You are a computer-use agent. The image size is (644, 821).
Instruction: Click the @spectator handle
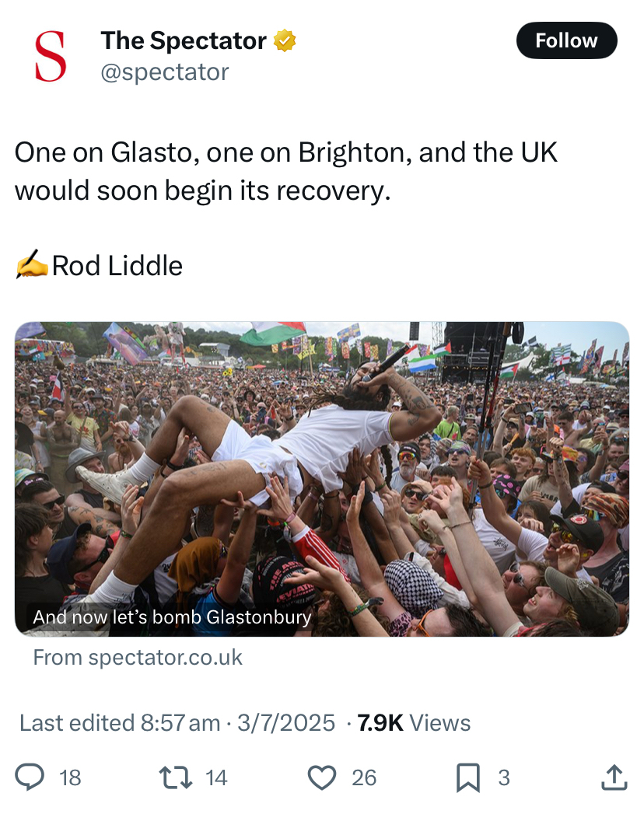point(165,72)
